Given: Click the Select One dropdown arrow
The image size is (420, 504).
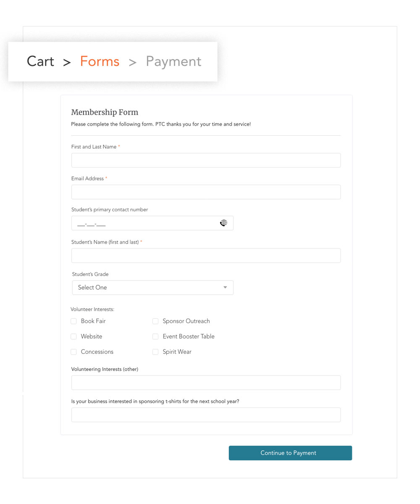Looking at the screenshot, I should pyautogui.click(x=225, y=288).
